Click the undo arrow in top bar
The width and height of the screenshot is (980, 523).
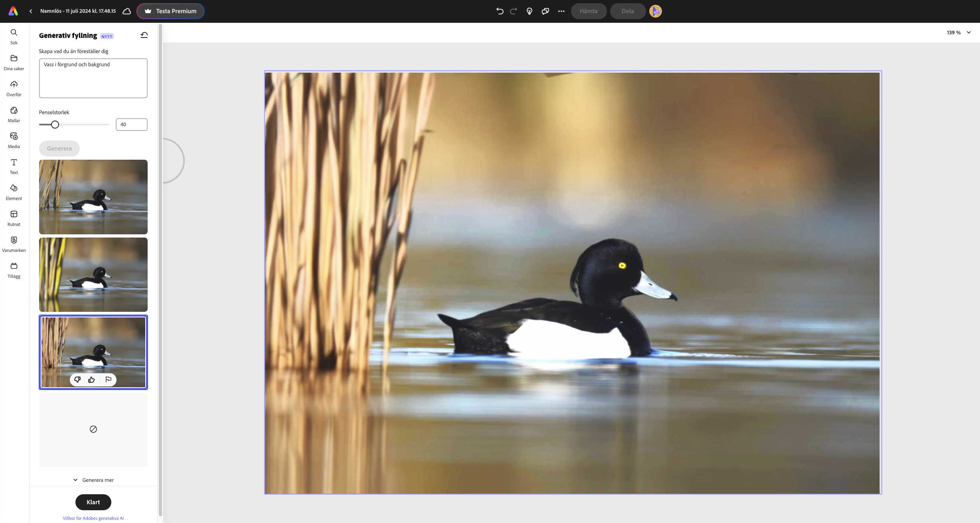pyautogui.click(x=500, y=11)
